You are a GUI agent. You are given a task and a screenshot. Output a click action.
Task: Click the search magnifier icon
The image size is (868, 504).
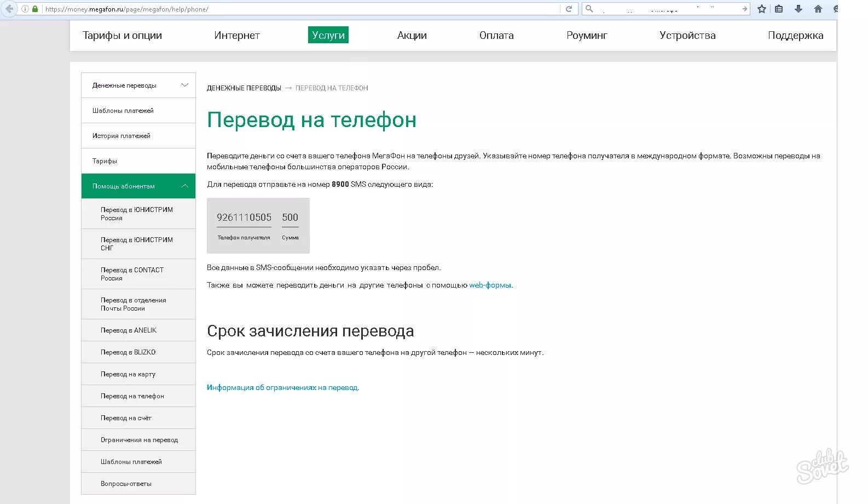tap(589, 9)
